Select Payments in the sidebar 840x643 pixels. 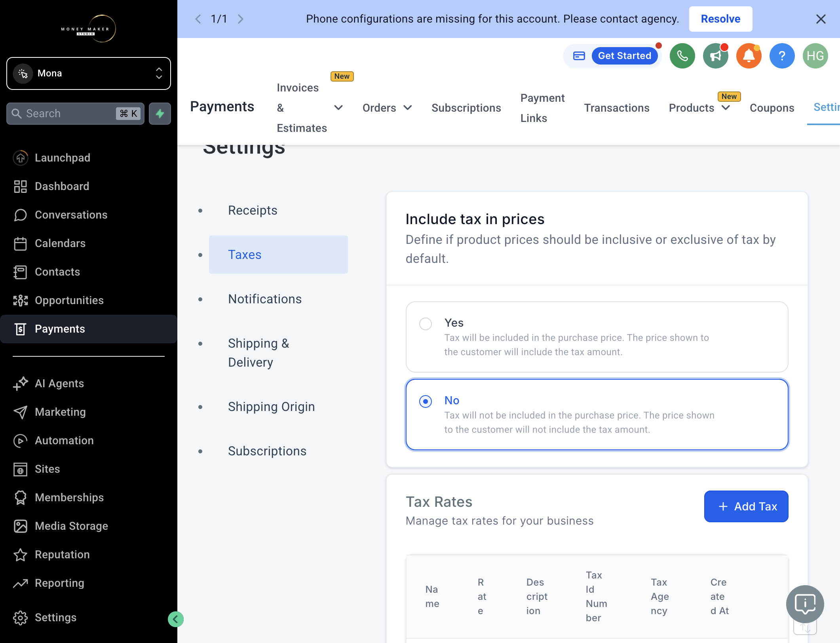pos(89,329)
